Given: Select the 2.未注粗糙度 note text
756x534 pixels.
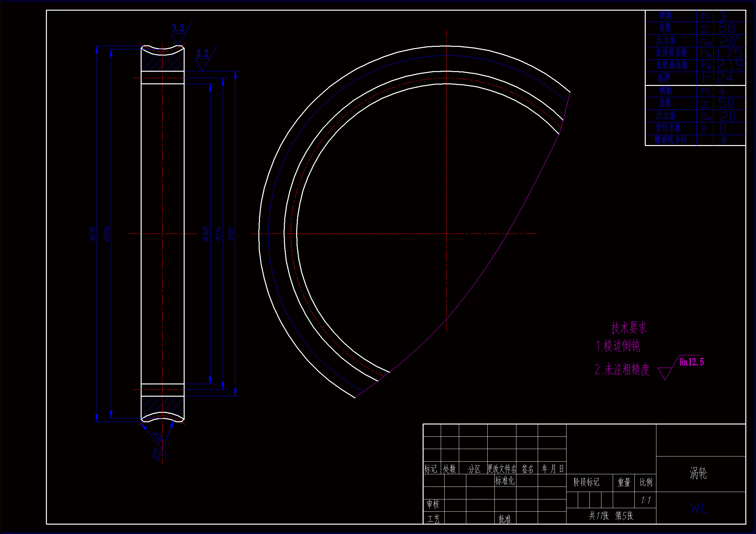Looking at the screenshot, I should (x=622, y=370).
